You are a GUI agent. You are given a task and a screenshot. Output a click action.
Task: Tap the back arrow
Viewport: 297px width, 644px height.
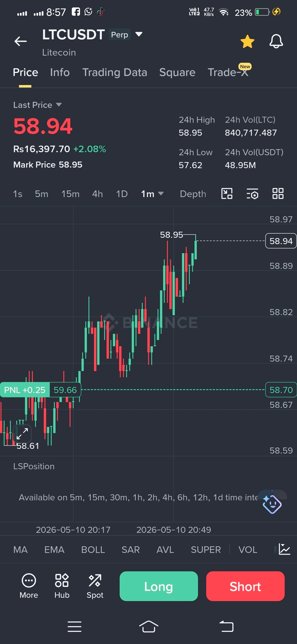[21, 41]
